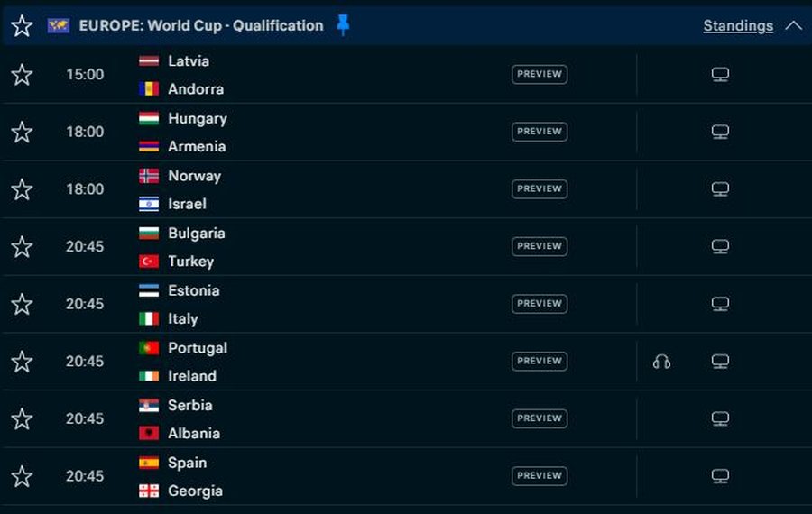The height and width of the screenshot is (514, 812).
Task: Select the Norway team name
Action: point(194,176)
